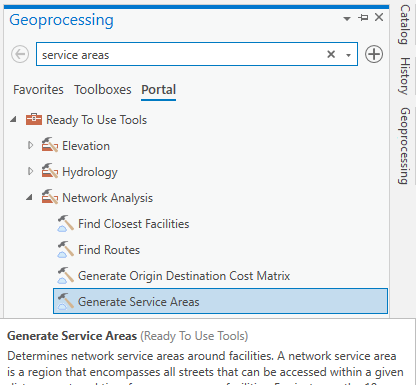Select the 'Ready To Use Tools' label
This screenshot has height=385, width=416.
click(96, 120)
